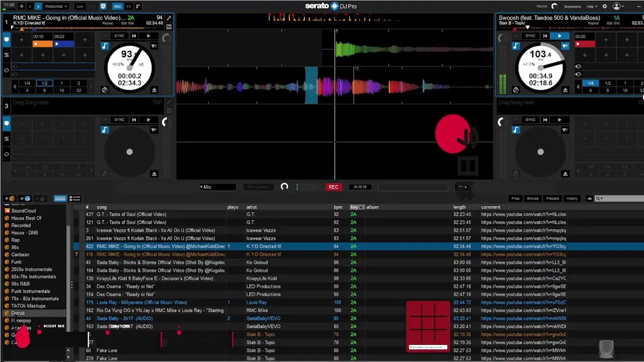Open tempo range dropdown on Swoosh deck

pos(565,46)
